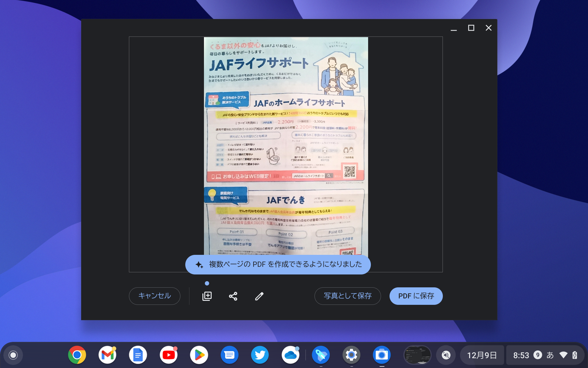The height and width of the screenshot is (368, 588).
Task: Edit the scan with the pencil tool
Action: point(259,296)
